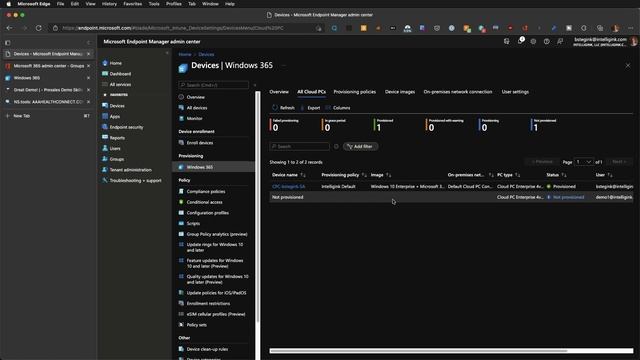Open Endpoint security in navigation
Viewport: 640px width, 360px height.
point(126,127)
